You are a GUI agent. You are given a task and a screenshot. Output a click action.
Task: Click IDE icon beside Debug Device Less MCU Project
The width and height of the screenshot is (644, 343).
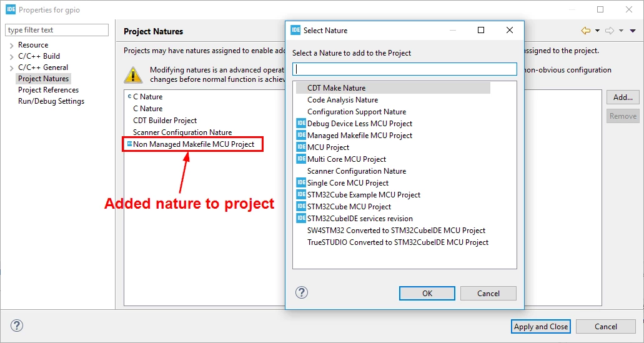tap(301, 123)
